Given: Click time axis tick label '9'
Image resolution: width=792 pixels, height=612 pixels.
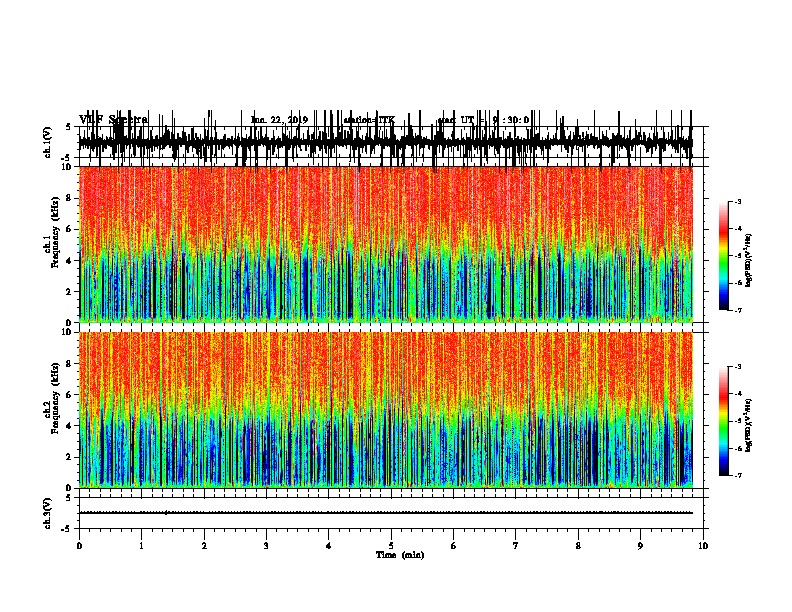Looking at the screenshot, I should [x=640, y=546].
